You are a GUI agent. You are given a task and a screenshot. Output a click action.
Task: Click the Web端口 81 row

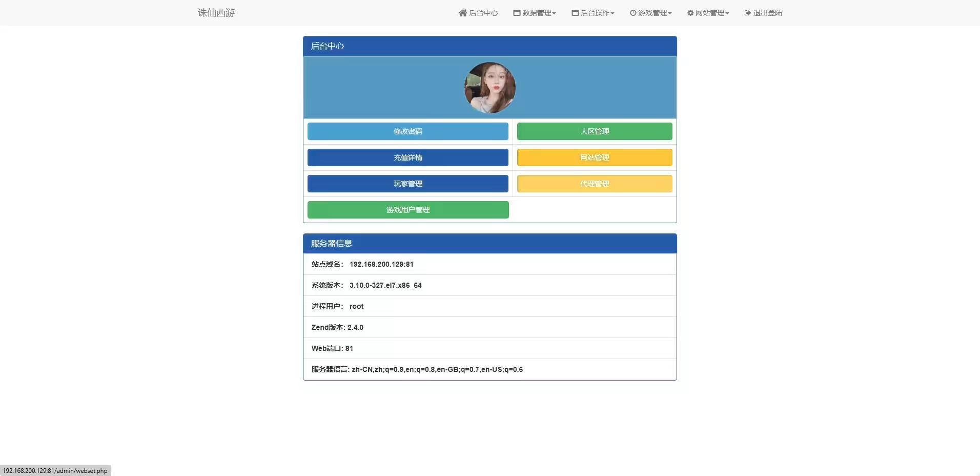pyautogui.click(x=490, y=348)
